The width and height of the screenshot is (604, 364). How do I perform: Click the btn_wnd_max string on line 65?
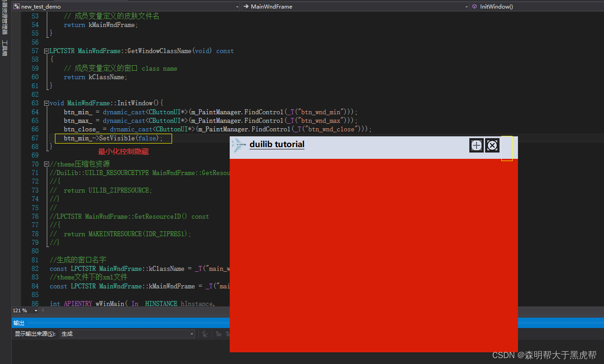[x=321, y=121]
